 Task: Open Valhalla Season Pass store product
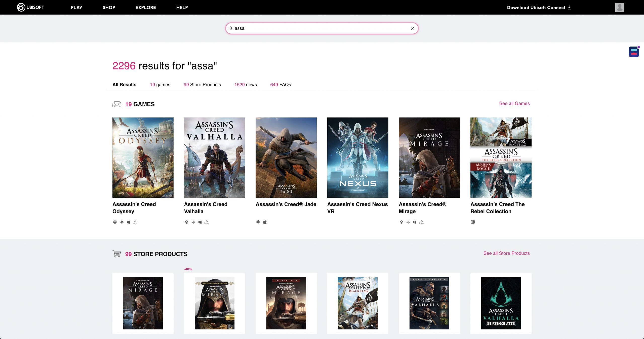(501, 303)
